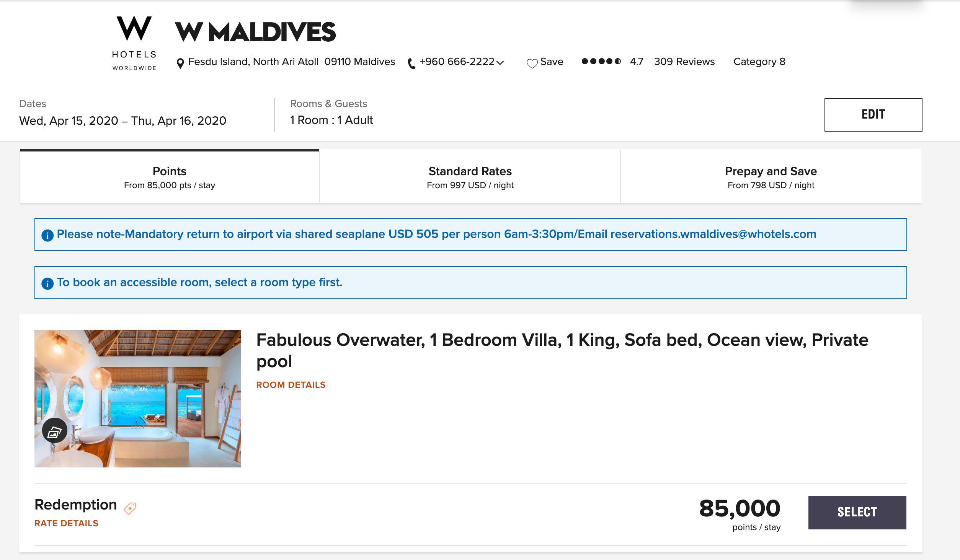The height and width of the screenshot is (560, 960).
Task: Click the stay dates field
Action: [x=122, y=120]
